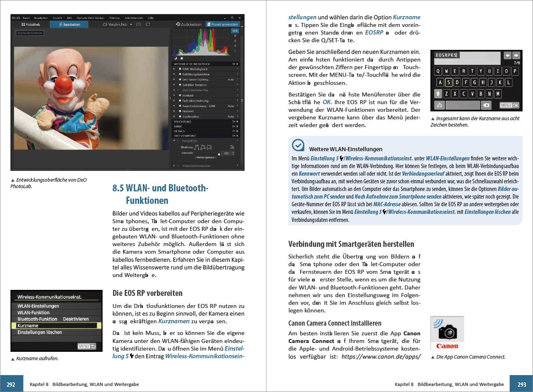Click the Preset anwenden button

click(x=222, y=25)
